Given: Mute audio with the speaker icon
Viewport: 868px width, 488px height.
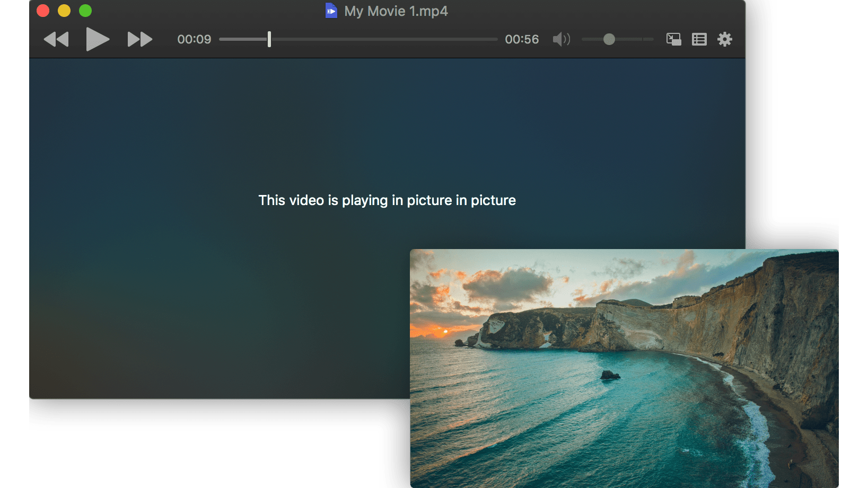Looking at the screenshot, I should point(562,39).
